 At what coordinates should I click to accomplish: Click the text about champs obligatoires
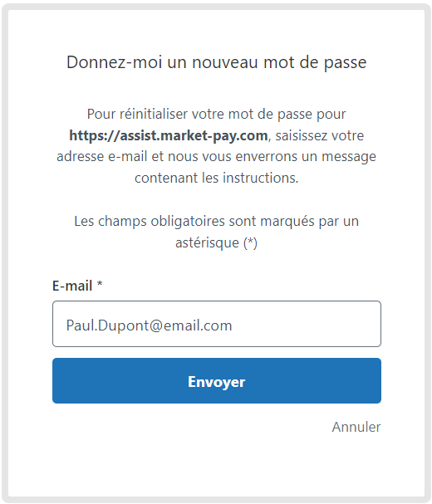tap(217, 232)
